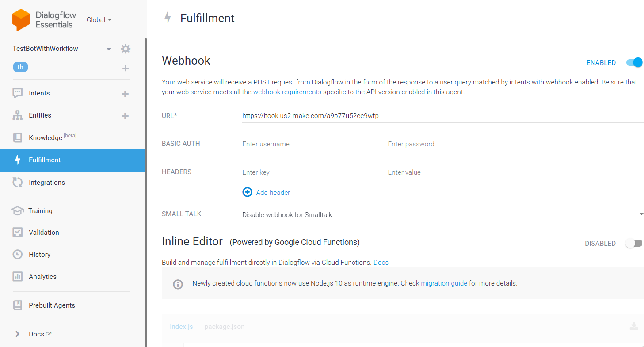Click the add language plus icon
The image size is (644, 347).
[x=126, y=68]
